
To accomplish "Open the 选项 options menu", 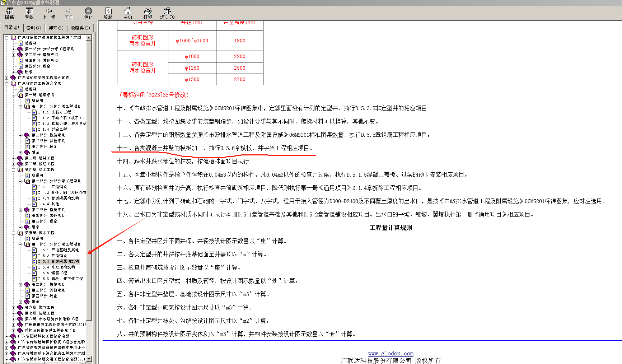I will (167, 13).
